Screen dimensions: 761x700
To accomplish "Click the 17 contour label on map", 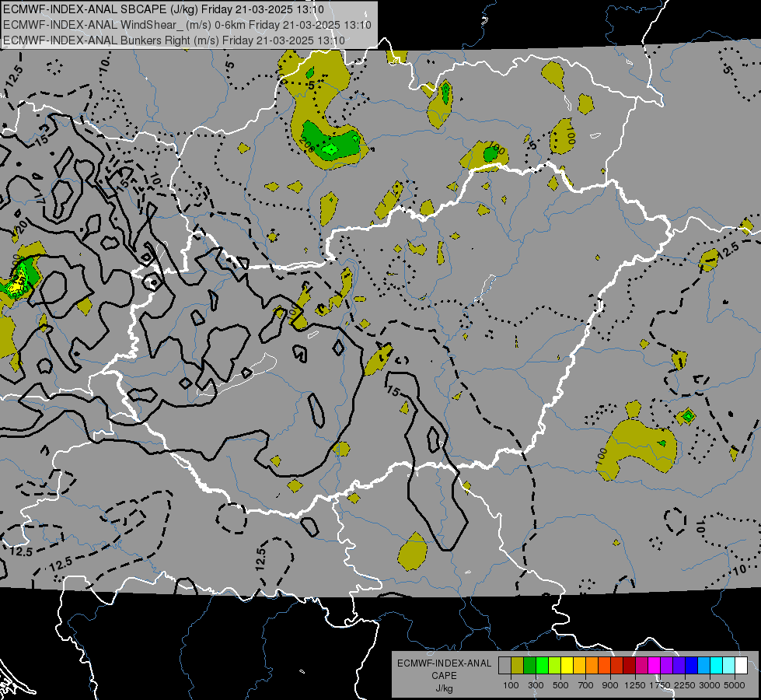I will 40,197.
